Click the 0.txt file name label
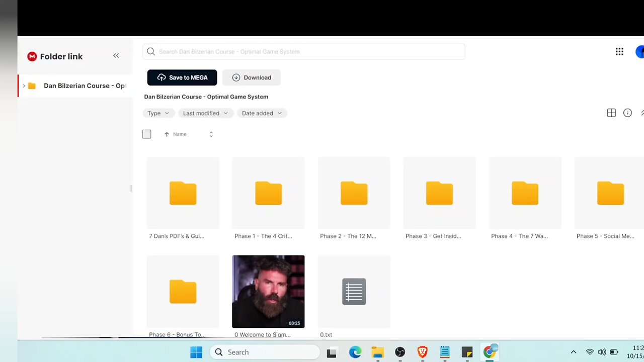644x362 pixels. (326, 335)
